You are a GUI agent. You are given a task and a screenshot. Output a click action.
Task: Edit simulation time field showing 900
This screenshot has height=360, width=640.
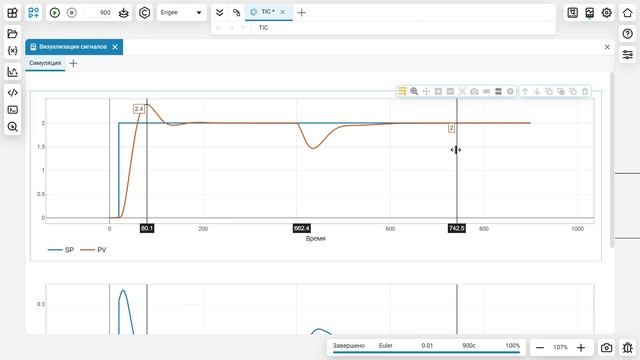(98, 13)
